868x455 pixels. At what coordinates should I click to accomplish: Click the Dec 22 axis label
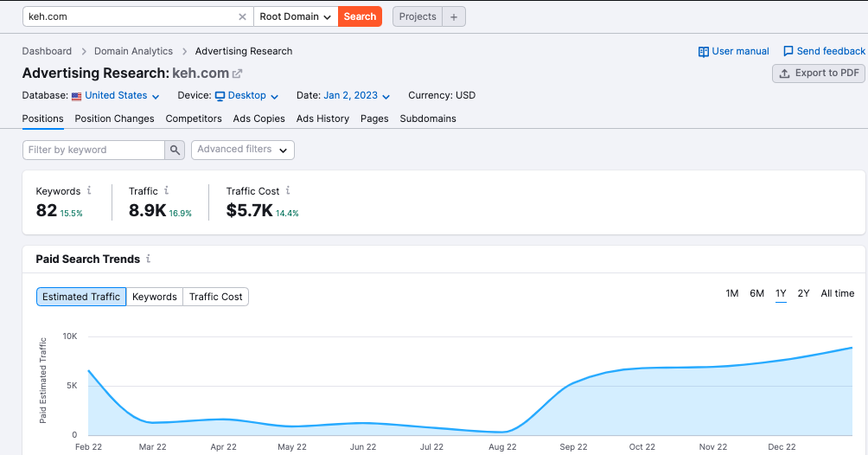tap(782, 446)
